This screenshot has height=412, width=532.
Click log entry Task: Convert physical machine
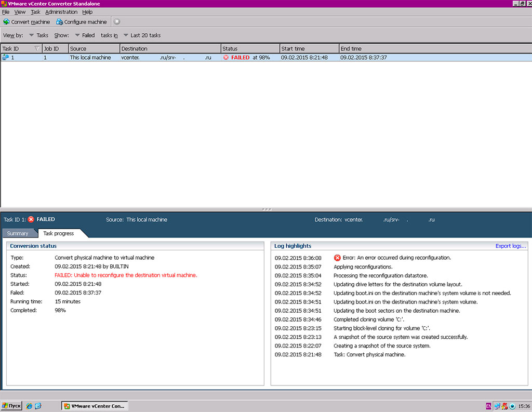coord(369,355)
